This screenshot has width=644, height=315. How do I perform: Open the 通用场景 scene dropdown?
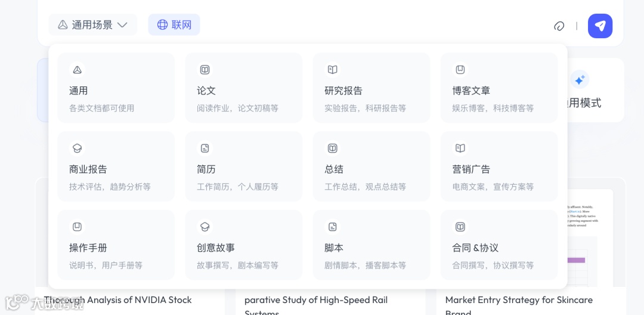(x=93, y=24)
